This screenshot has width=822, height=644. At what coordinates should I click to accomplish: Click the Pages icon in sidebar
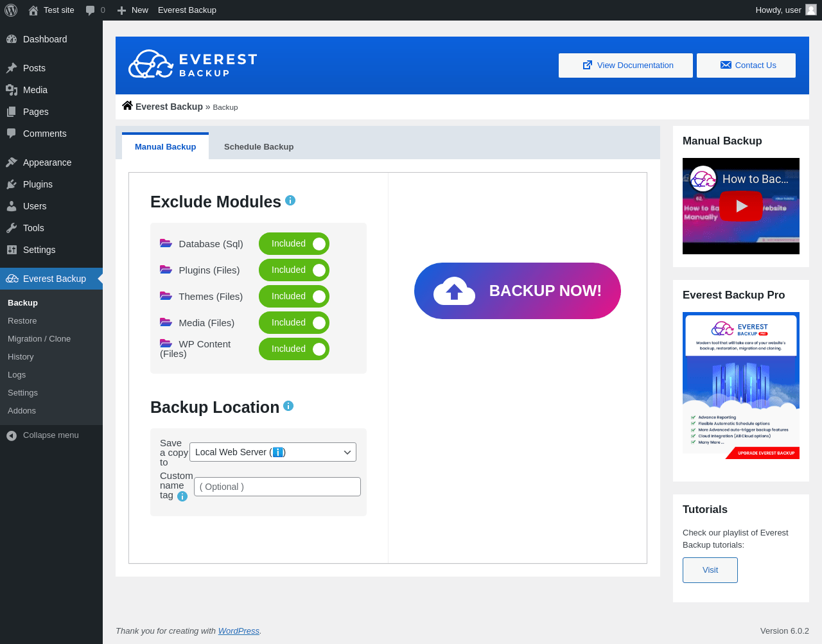(12, 112)
